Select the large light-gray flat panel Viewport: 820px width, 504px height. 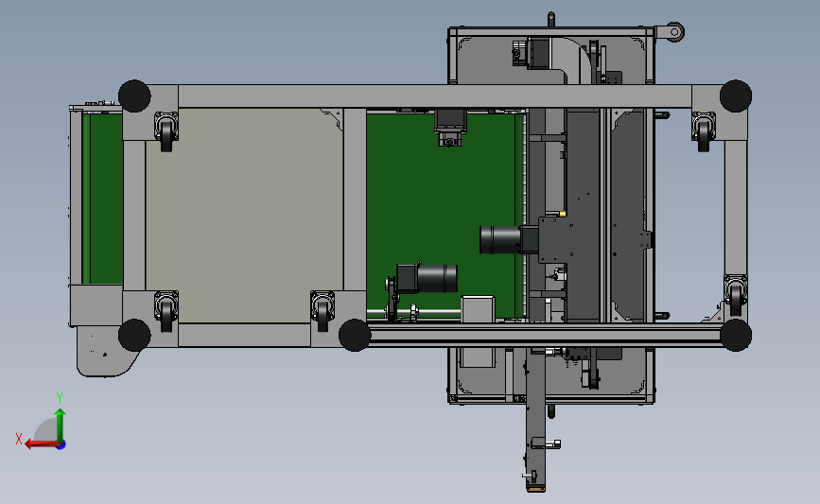[x=244, y=216]
